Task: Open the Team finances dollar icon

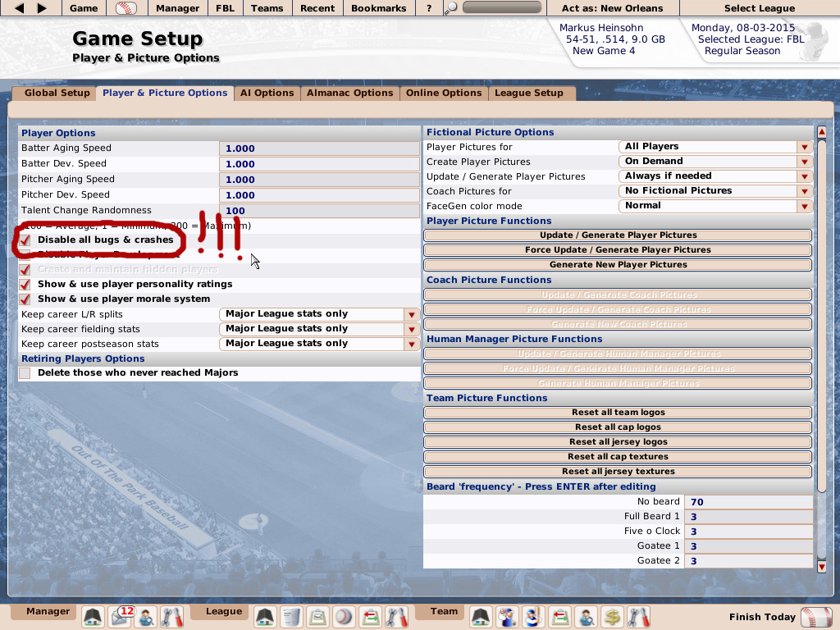Action: pyautogui.click(x=611, y=616)
